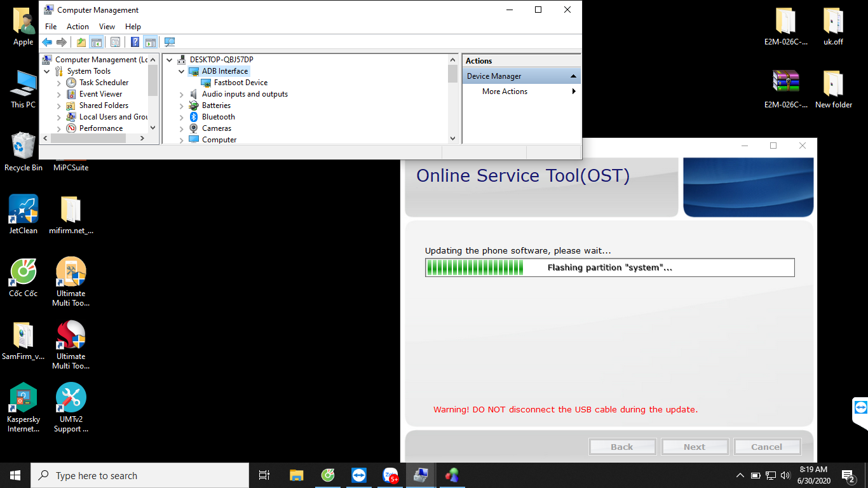Click the flashing progress bar in OST

[x=610, y=268]
